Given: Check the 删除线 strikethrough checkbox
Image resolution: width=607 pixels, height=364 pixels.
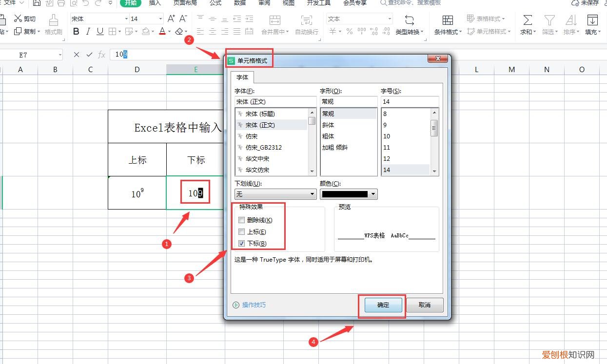Looking at the screenshot, I should [x=242, y=220].
